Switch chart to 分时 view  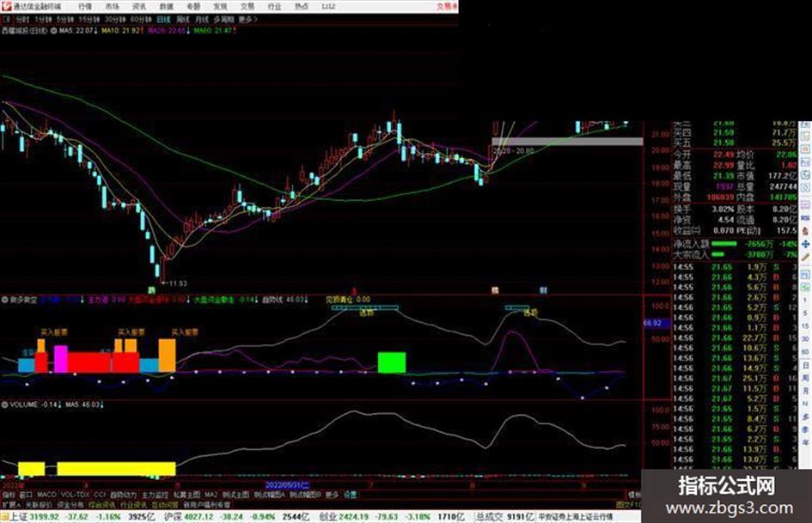(21, 19)
